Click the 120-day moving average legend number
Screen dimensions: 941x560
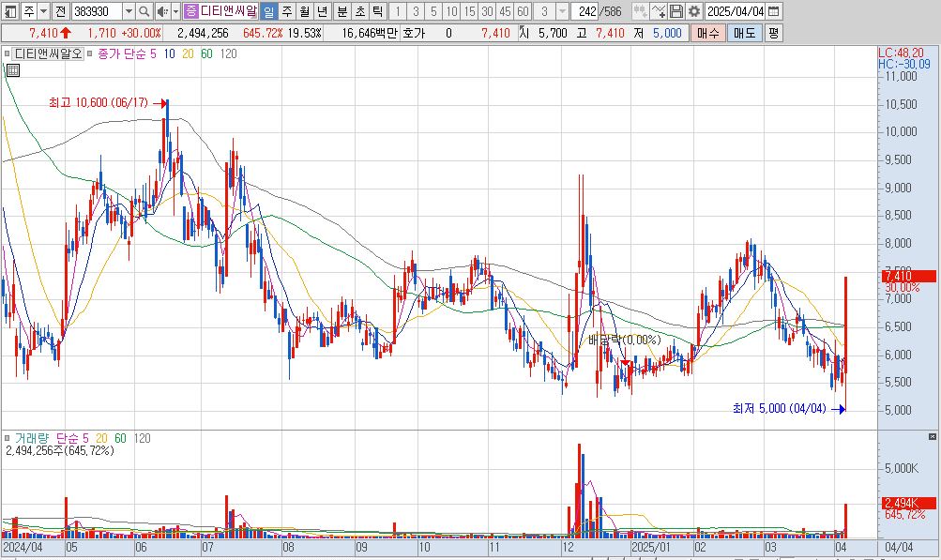229,53
